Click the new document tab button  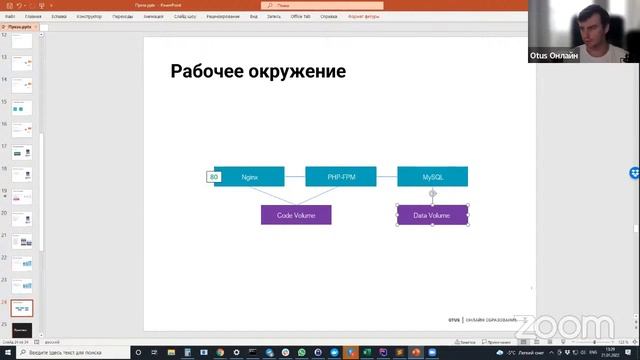pyautogui.click(x=44, y=27)
